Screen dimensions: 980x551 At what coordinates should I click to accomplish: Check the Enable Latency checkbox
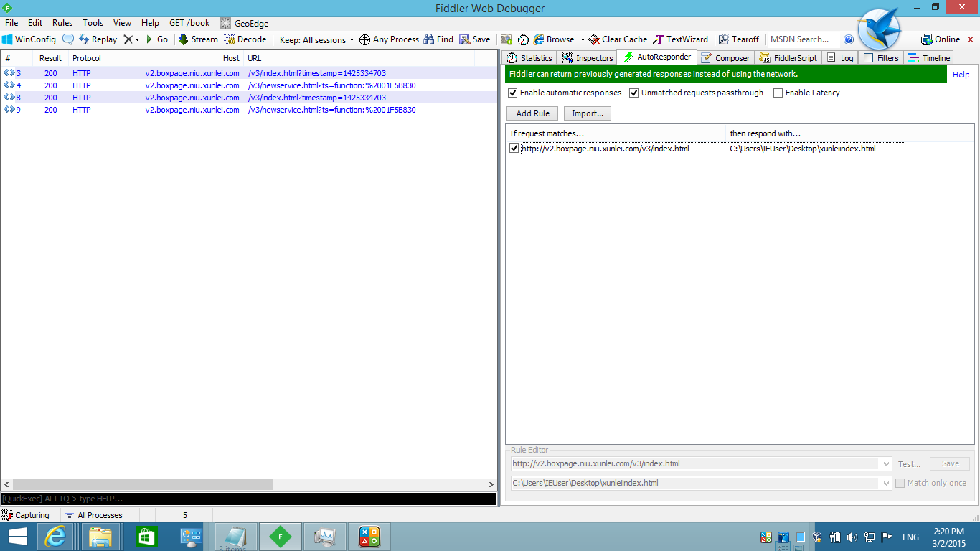(x=778, y=93)
